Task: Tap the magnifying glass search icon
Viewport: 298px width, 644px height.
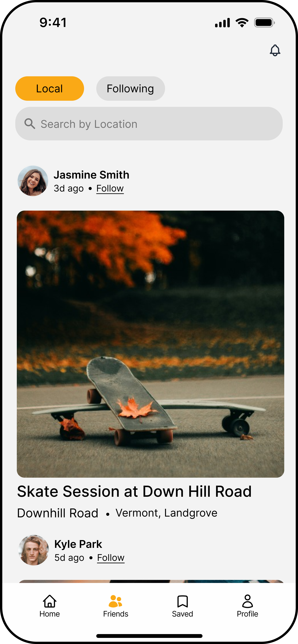Action: click(x=30, y=124)
